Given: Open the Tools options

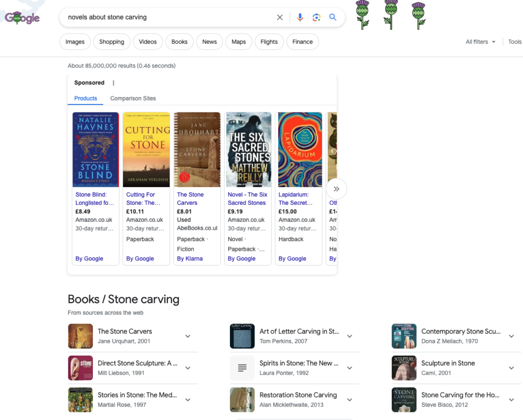Looking at the screenshot, I should click(515, 42).
